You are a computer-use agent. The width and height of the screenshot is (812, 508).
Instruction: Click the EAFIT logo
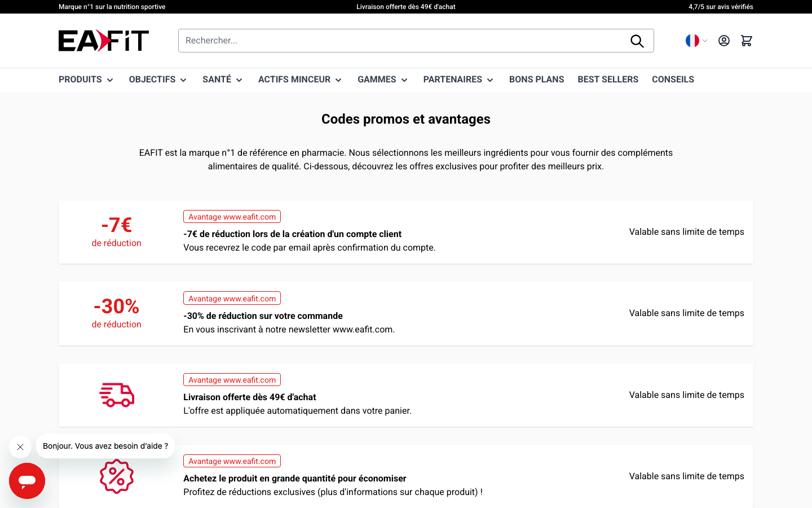pos(104,41)
